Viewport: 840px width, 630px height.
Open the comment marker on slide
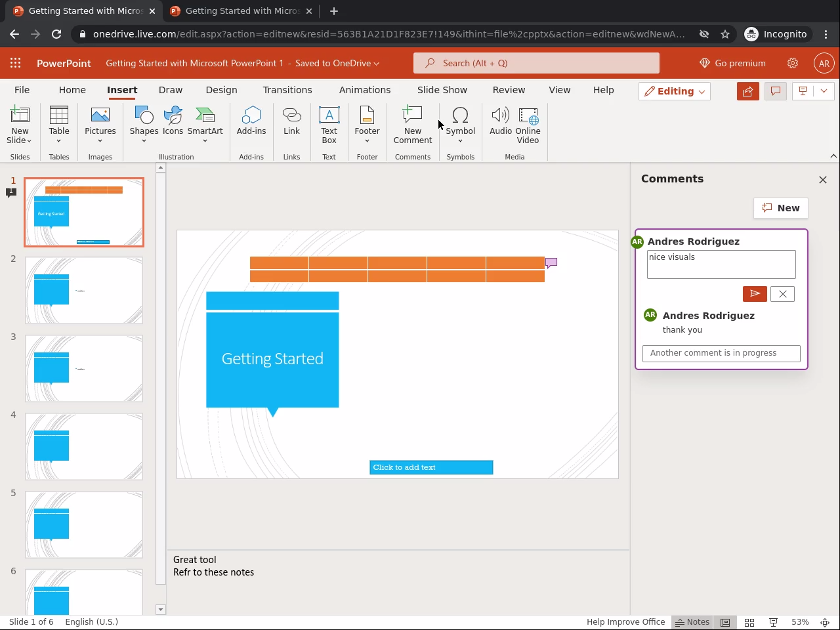[x=551, y=263]
